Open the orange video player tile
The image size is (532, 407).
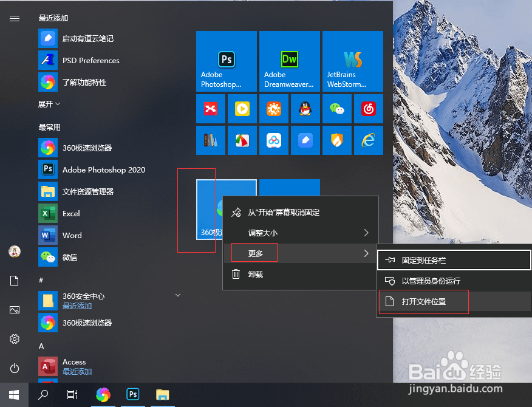point(274,109)
